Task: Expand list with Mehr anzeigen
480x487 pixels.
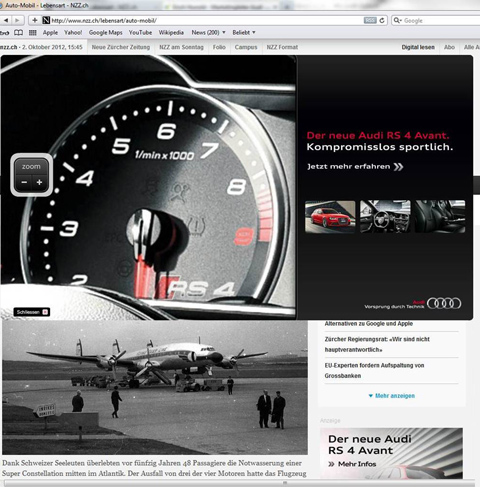Action: (392, 396)
